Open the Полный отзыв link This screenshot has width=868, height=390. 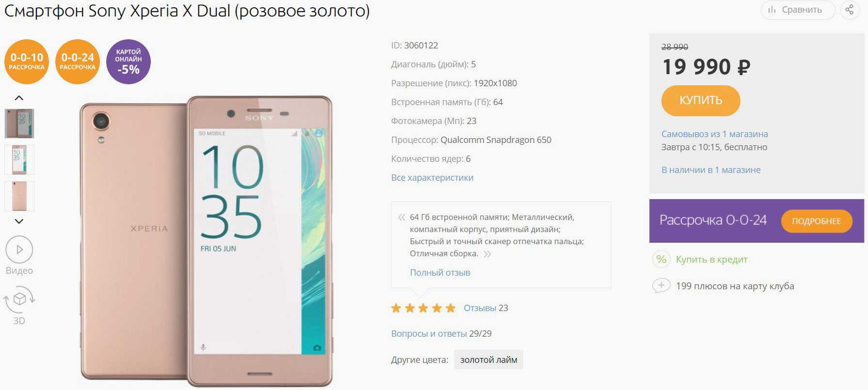click(440, 272)
